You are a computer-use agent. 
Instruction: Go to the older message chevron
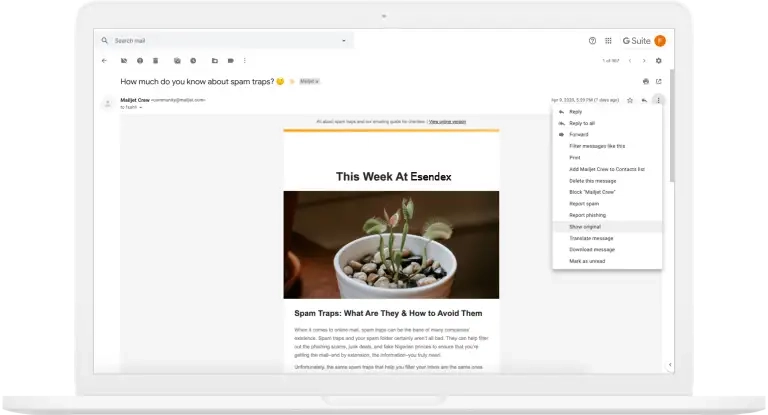644,61
